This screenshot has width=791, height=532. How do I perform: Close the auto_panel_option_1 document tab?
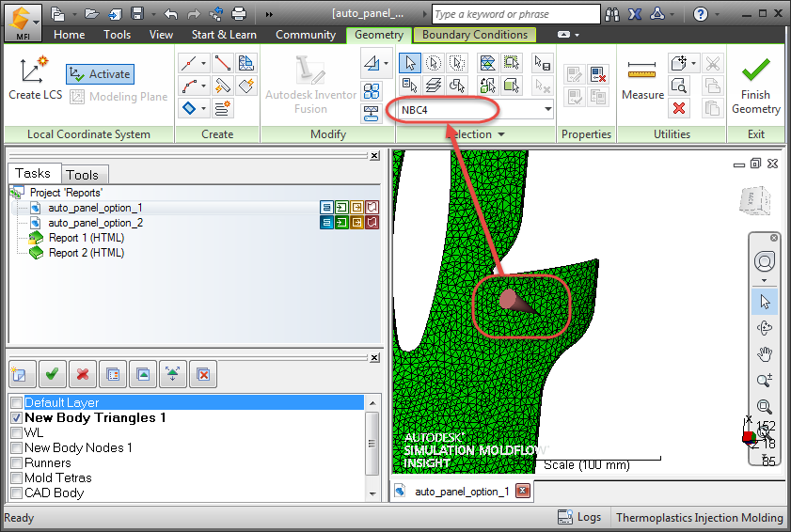[523, 491]
